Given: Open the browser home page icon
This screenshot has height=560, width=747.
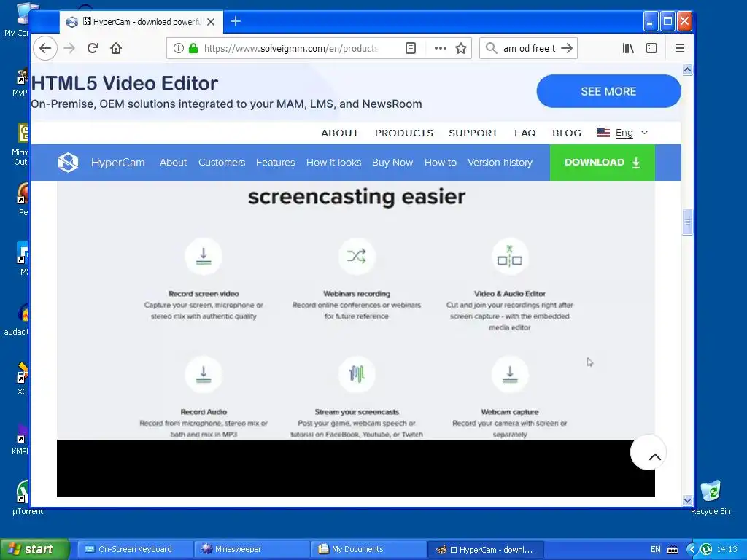Looking at the screenshot, I should click(116, 48).
